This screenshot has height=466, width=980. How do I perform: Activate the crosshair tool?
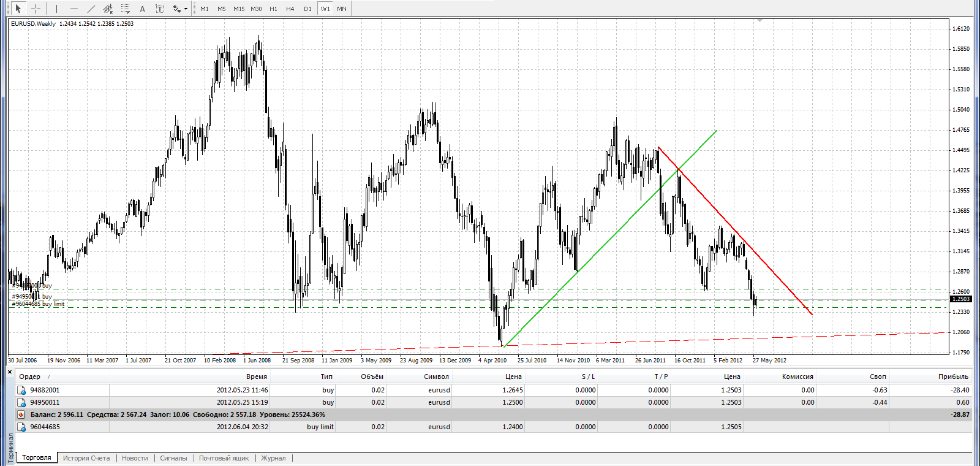click(x=36, y=9)
